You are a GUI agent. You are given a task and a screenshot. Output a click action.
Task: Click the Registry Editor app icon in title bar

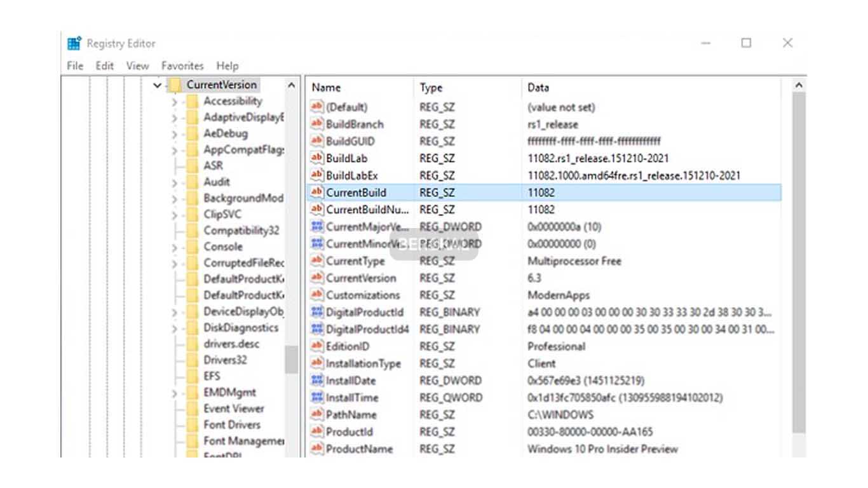tap(74, 43)
